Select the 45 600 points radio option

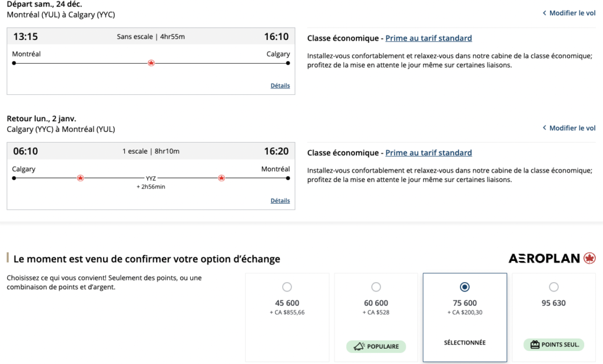pos(287,287)
